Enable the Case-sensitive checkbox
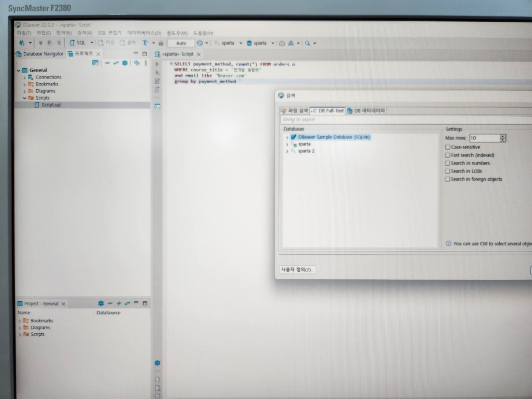Image resolution: width=532 pixels, height=399 pixels. pos(448,147)
